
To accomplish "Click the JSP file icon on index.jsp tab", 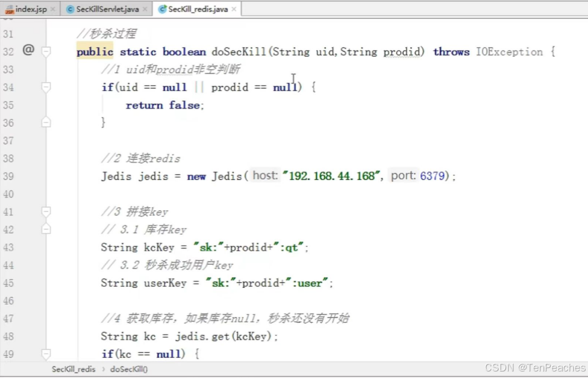I will [x=9, y=9].
